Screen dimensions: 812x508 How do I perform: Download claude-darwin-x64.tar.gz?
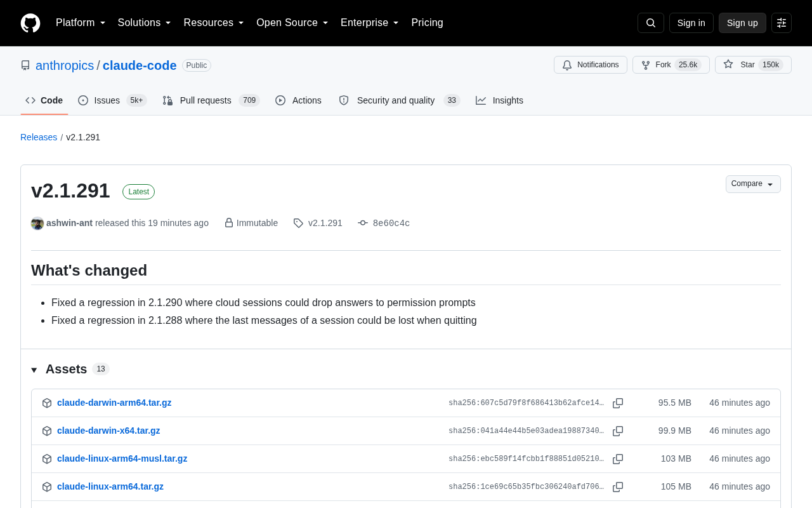click(108, 431)
